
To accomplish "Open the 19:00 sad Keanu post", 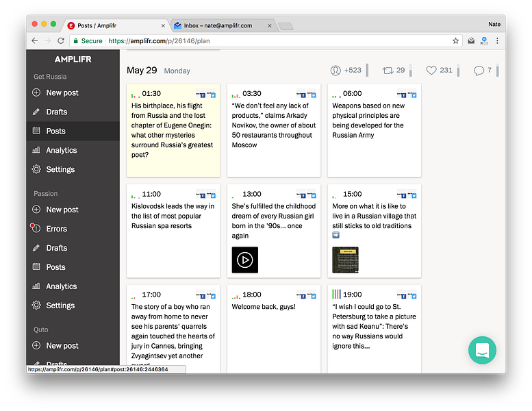I will [375, 329].
